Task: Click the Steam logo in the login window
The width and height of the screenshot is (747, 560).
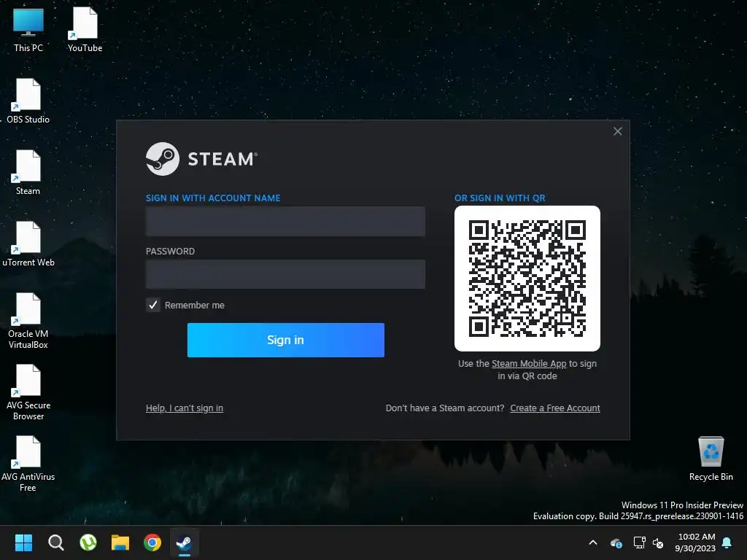Action: click(x=202, y=158)
